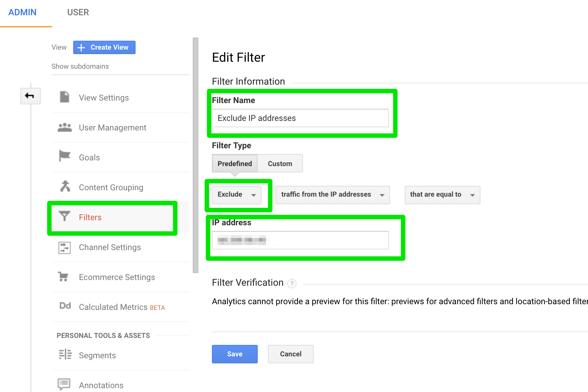Click the Filters funnel icon
The image size is (588, 392).
(65, 216)
